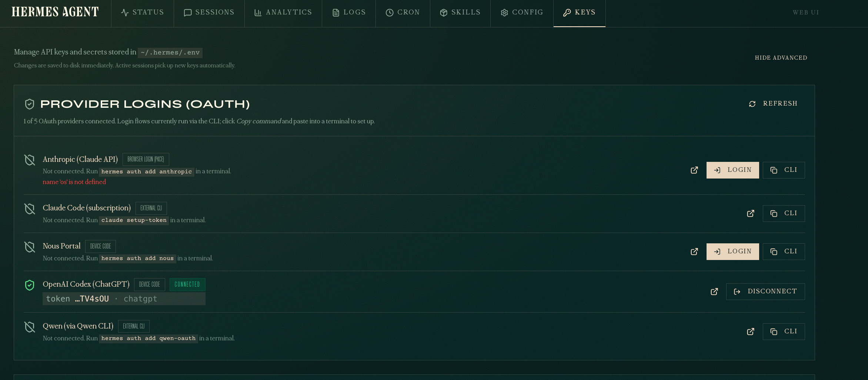The height and width of the screenshot is (380, 868).
Task: Click the green "Connected" badge
Action: 187,284
